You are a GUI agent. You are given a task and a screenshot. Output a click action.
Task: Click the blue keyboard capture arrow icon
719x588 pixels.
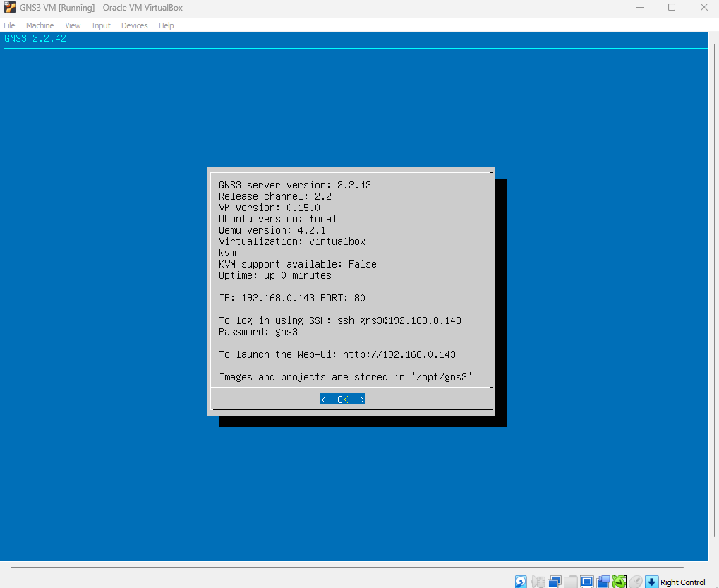pyautogui.click(x=651, y=582)
